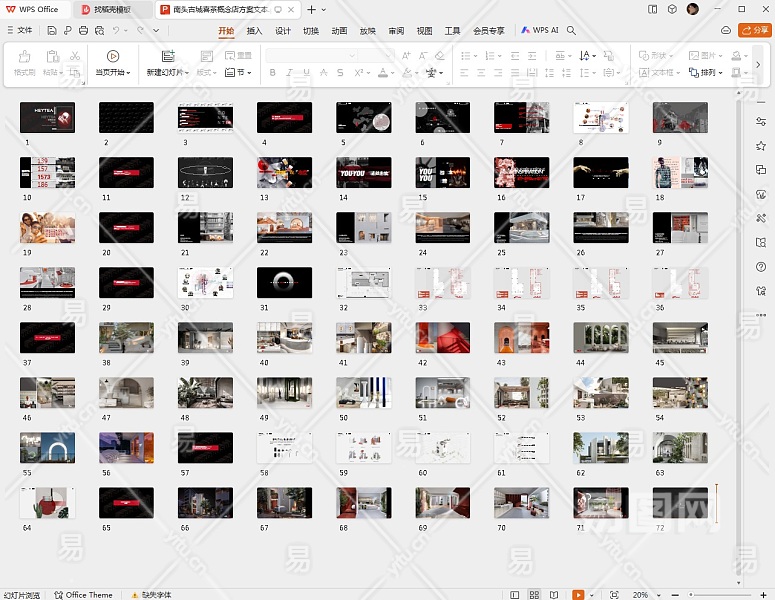Click the orange 分享 (Share) button
The height and width of the screenshot is (600, 775).
[754, 31]
